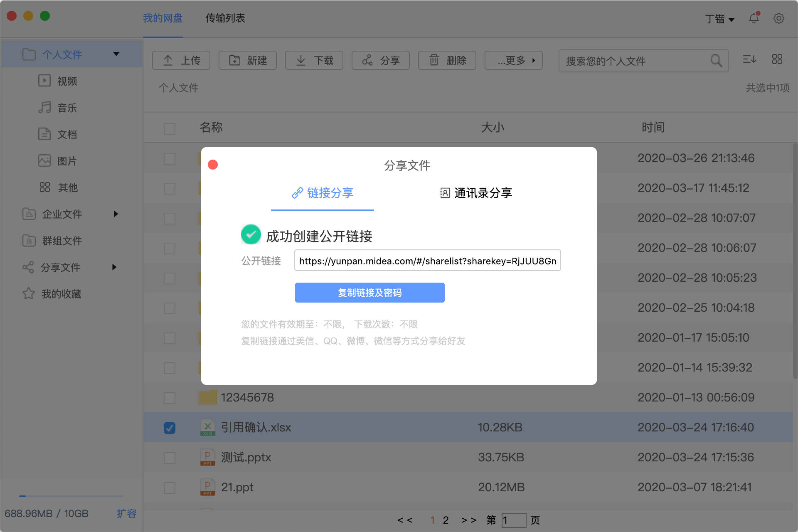
Task: Click the storage usage progress bar
Action: [x=71, y=496]
